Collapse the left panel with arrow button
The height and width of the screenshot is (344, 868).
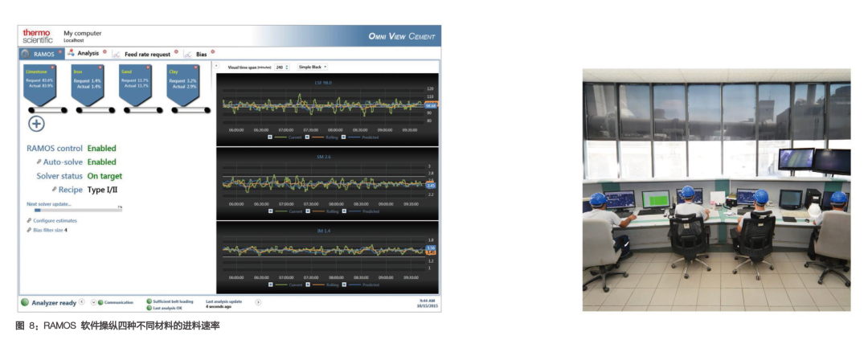point(216,65)
